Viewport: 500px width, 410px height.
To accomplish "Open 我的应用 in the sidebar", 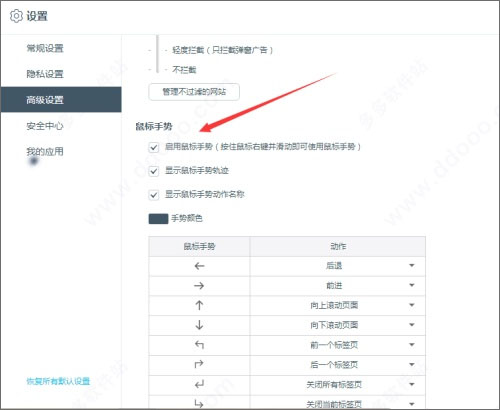I will [45, 152].
